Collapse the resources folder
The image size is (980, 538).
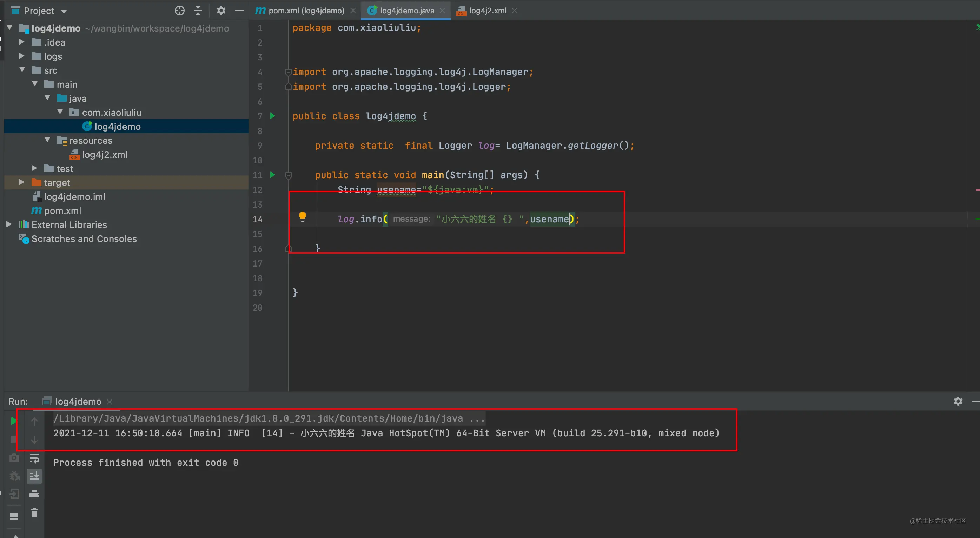pos(47,140)
